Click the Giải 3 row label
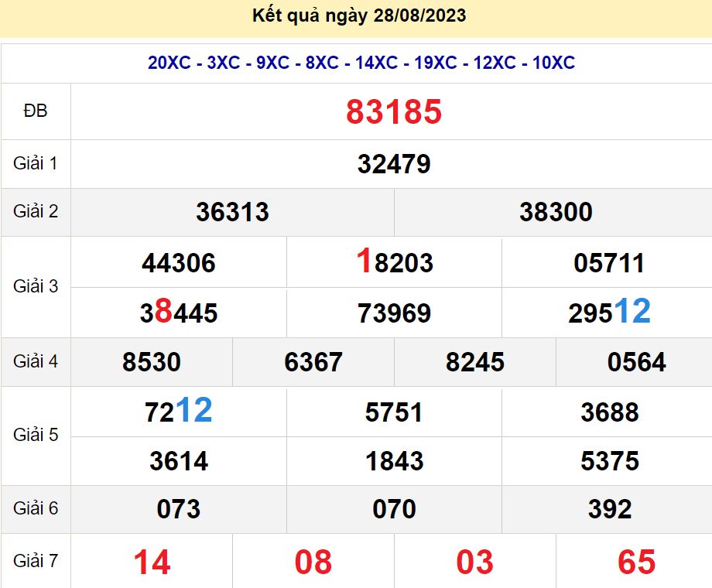The image size is (712, 588). pyautogui.click(x=36, y=286)
